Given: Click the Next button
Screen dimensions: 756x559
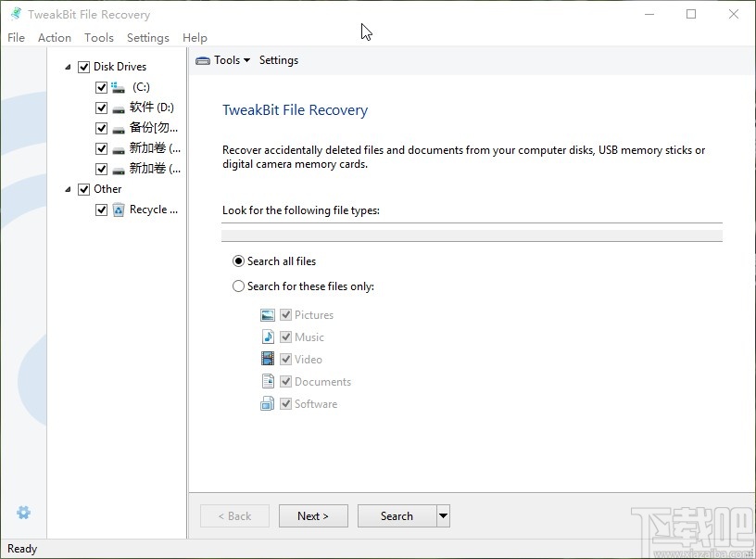Looking at the screenshot, I should (313, 516).
